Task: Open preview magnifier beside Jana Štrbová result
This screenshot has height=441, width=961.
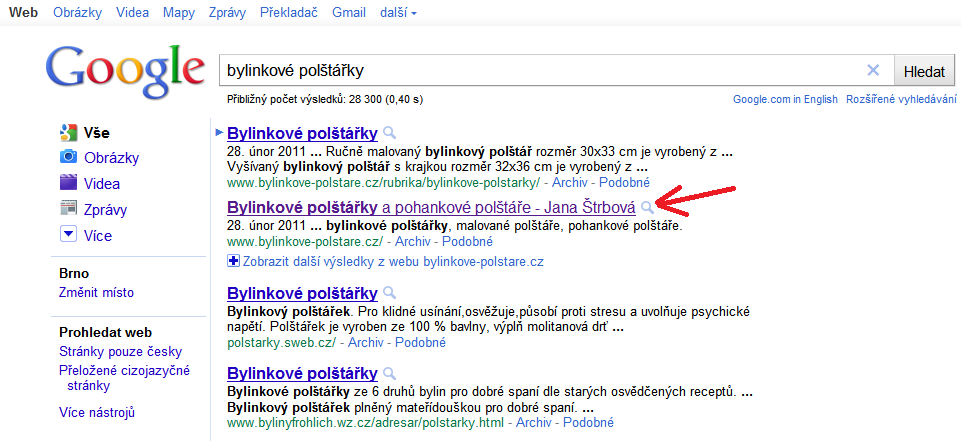Action: [x=647, y=208]
